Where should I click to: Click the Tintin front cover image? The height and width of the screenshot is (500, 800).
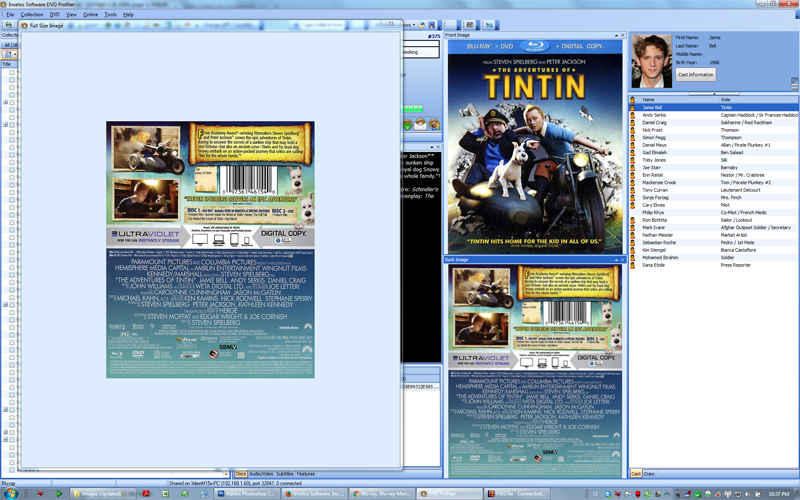click(535, 147)
